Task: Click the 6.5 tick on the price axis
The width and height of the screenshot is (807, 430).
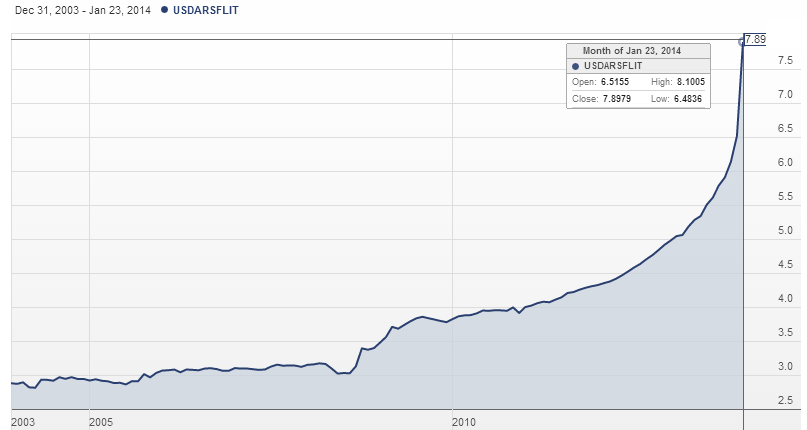Action: coord(785,129)
